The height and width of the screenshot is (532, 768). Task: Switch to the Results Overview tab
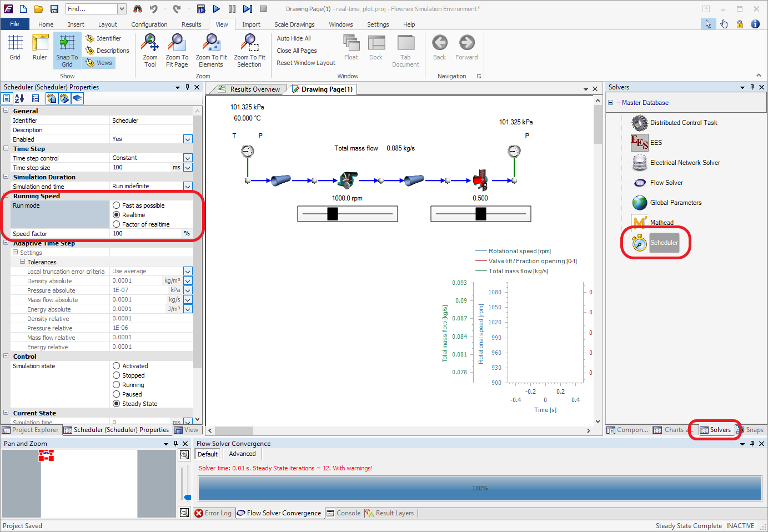coord(254,89)
